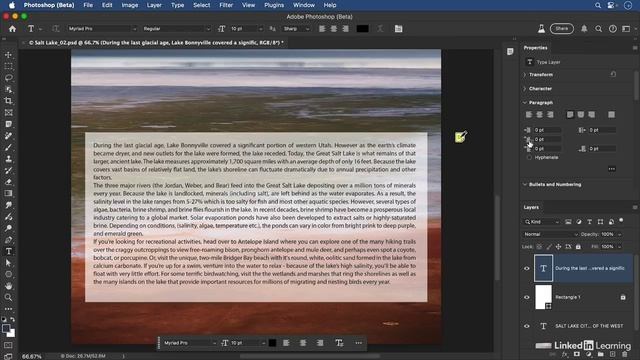This screenshot has width=640, height=360.
Task: Open blend mode dropdown Normal
Action: pyautogui.click(x=551, y=234)
